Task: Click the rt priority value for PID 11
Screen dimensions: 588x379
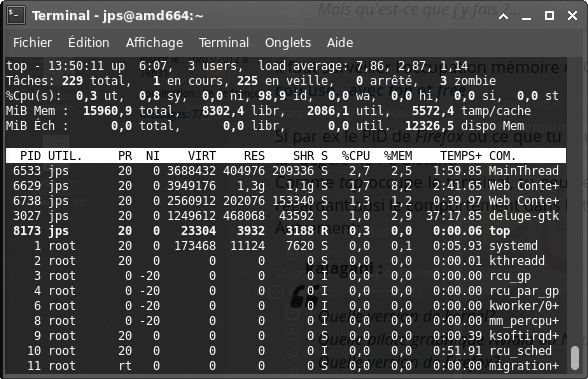Action: point(125,366)
